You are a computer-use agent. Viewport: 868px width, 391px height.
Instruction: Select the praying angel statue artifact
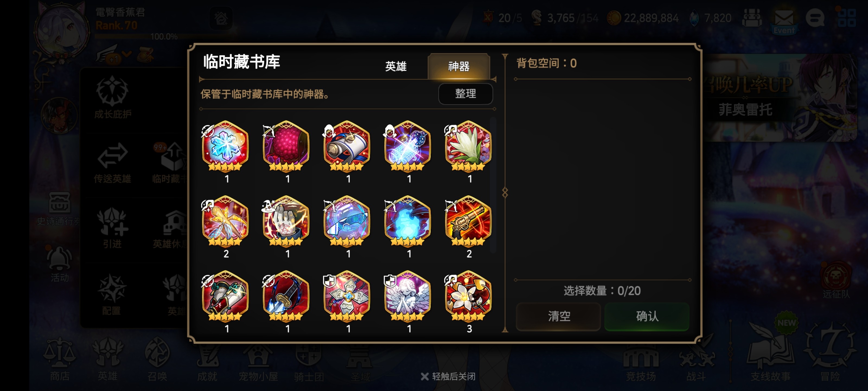click(x=407, y=297)
